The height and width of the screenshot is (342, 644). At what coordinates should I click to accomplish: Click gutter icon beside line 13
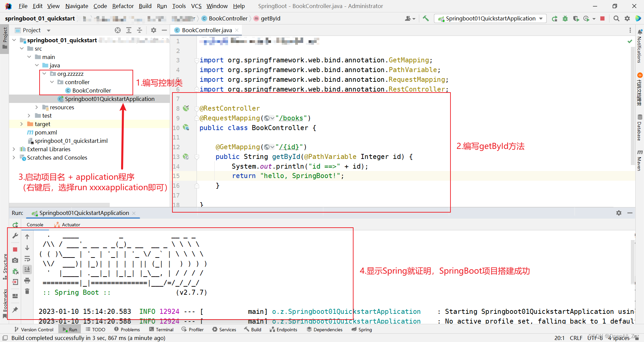(186, 157)
